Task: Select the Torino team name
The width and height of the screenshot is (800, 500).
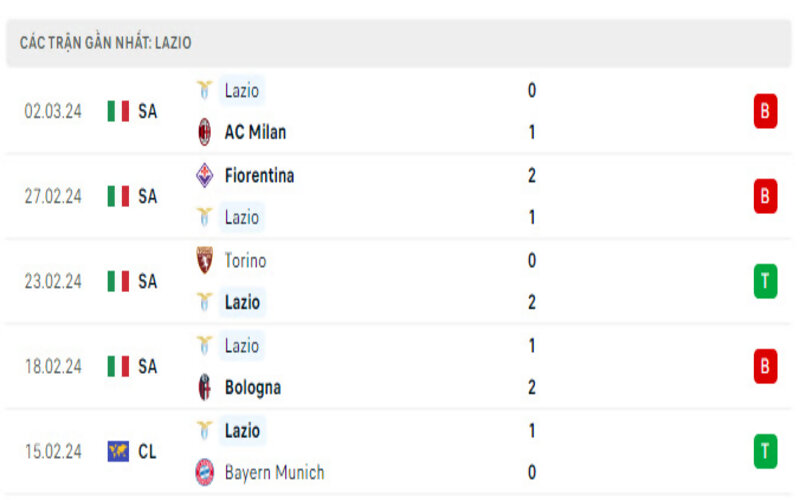Action: [x=245, y=260]
